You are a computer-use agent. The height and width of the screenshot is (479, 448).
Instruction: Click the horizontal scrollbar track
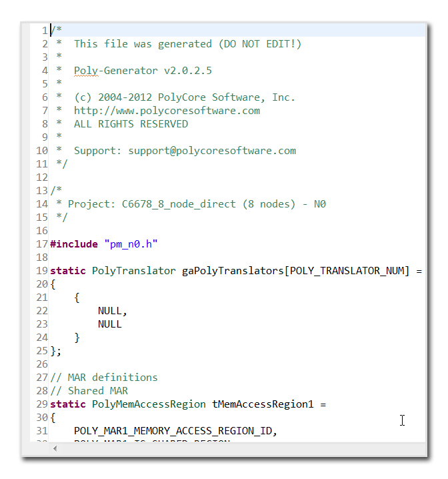(240, 448)
